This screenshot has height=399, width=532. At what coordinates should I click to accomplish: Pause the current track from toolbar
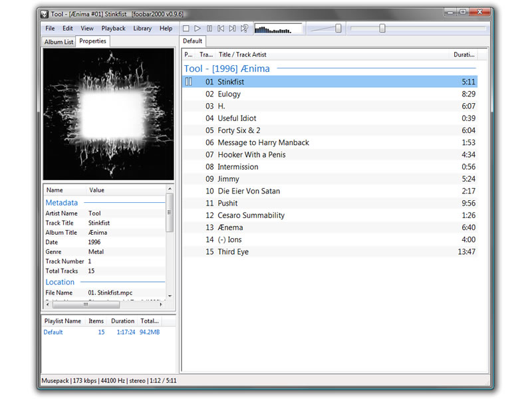coord(209,29)
